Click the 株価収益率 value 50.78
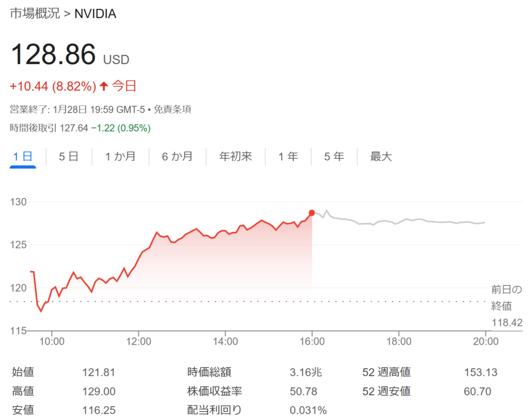The image size is (529, 420). click(x=304, y=391)
